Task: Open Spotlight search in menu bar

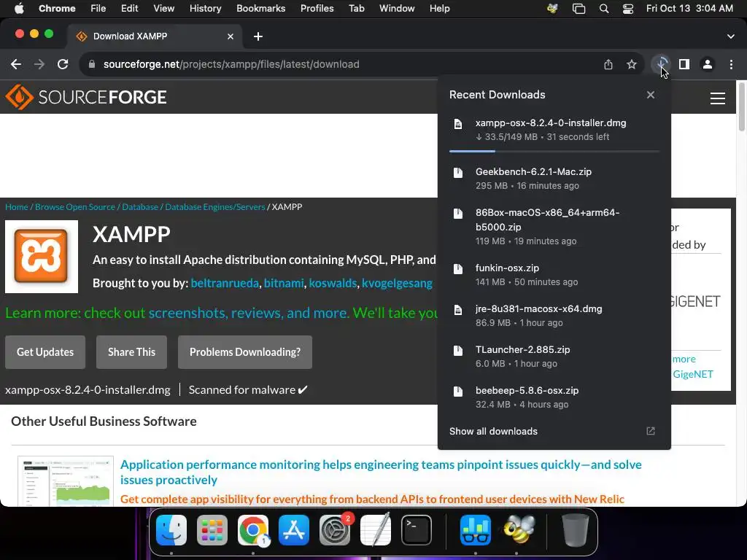Action: click(603, 9)
